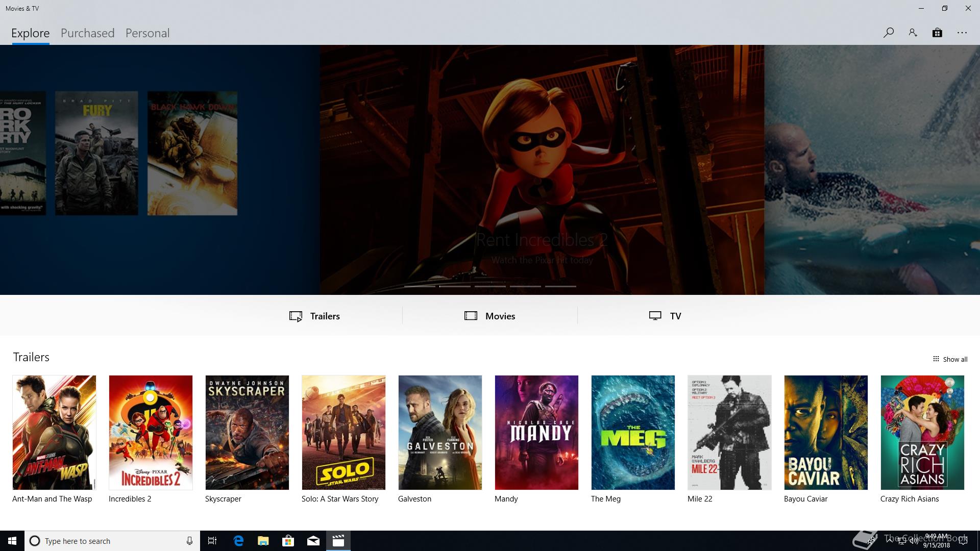Jump to the Movies section button
The image size is (980, 551).
tap(490, 316)
